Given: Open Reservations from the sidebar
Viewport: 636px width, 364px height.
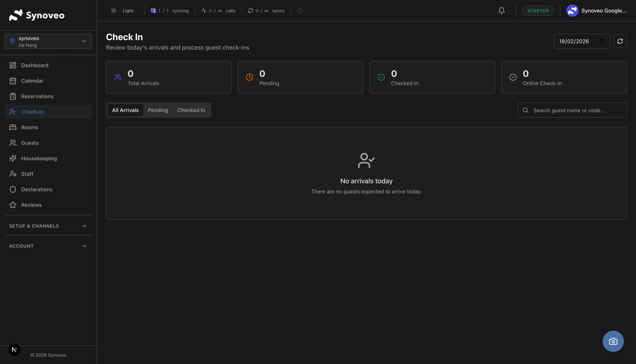Looking at the screenshot, I should tap(37, 96).
